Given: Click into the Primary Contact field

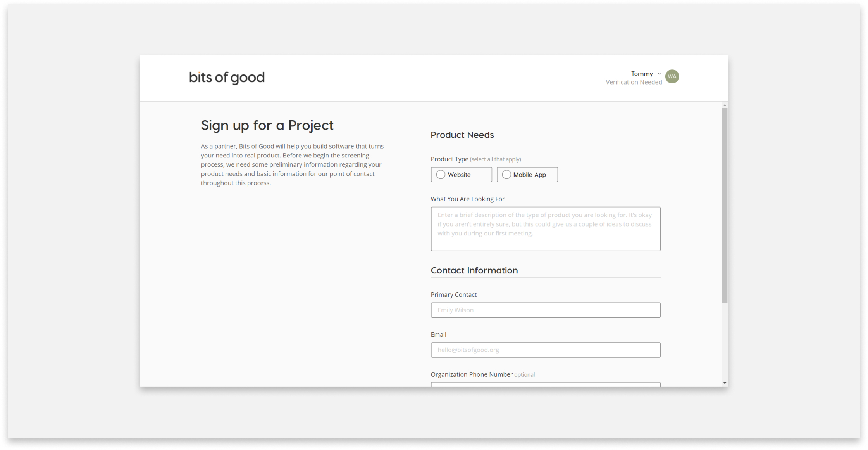Looking at the screenshot, I should pos(545,310).
